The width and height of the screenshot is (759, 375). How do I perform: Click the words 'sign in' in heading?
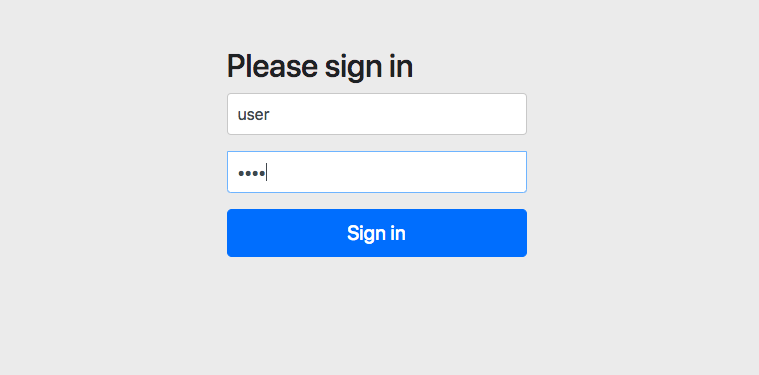(x=369, y=68)
